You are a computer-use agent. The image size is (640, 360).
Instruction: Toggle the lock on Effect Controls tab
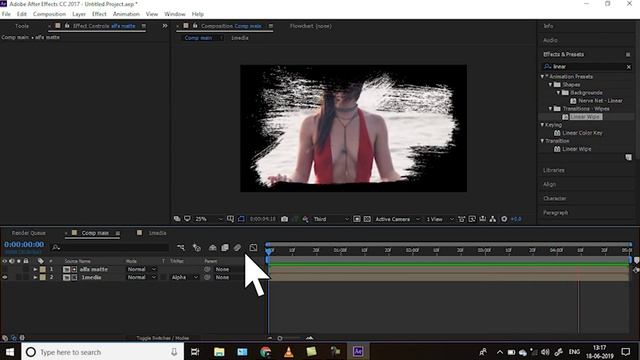[67, 26]
